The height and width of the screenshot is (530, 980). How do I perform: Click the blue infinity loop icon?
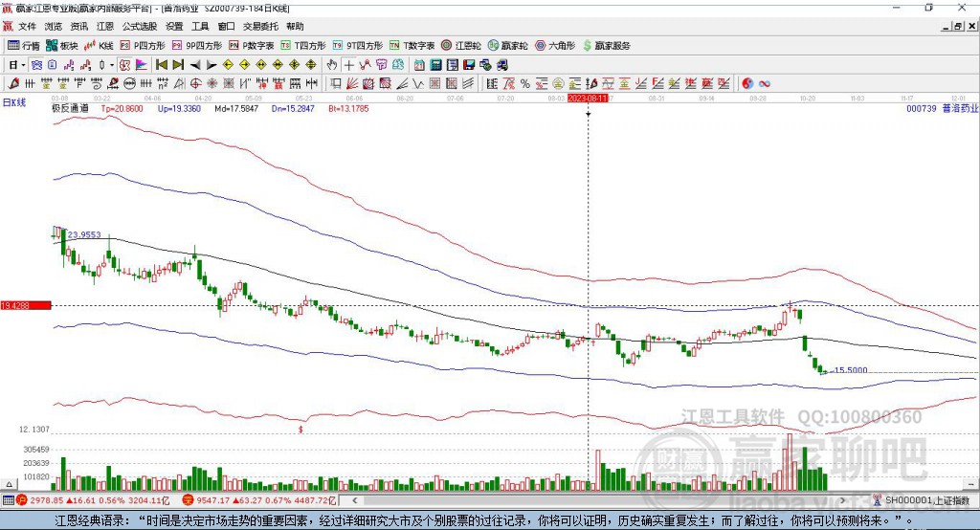point(764,84)
